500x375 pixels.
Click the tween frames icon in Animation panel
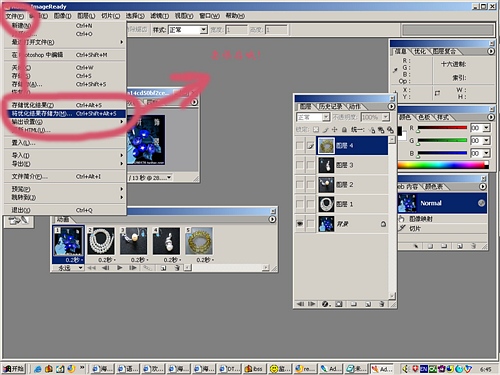coord(147,268)
